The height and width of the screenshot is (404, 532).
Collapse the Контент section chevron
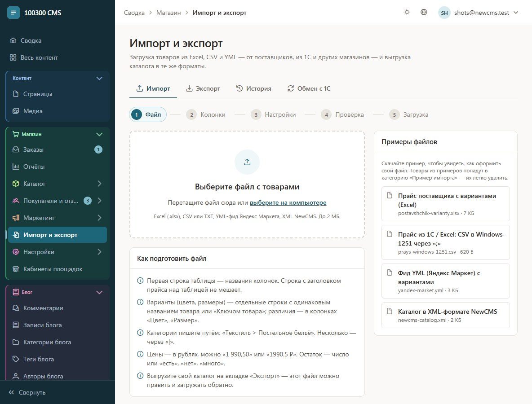tap(99, 78)
